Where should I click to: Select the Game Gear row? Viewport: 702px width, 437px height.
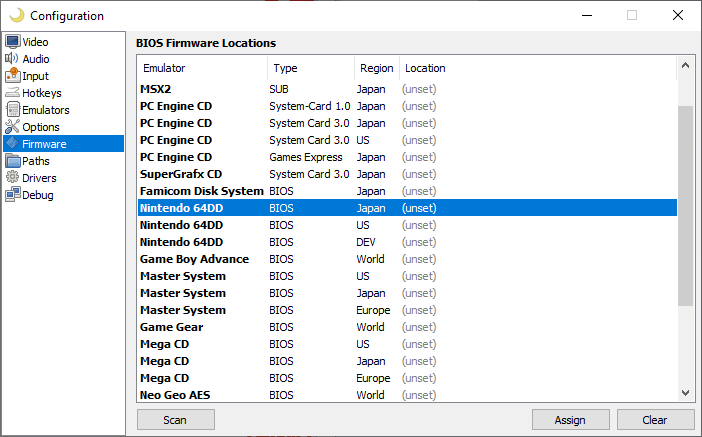click(x=407, y=327)
